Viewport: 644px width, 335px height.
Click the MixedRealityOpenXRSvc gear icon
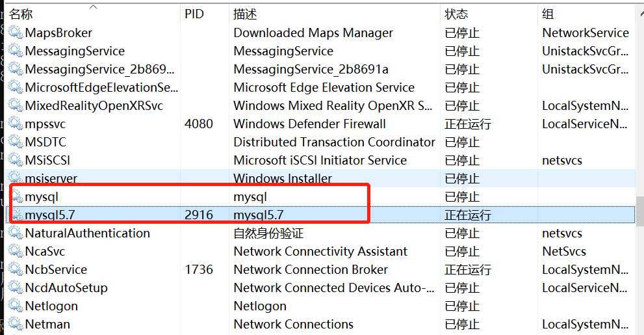coord(16,105)
